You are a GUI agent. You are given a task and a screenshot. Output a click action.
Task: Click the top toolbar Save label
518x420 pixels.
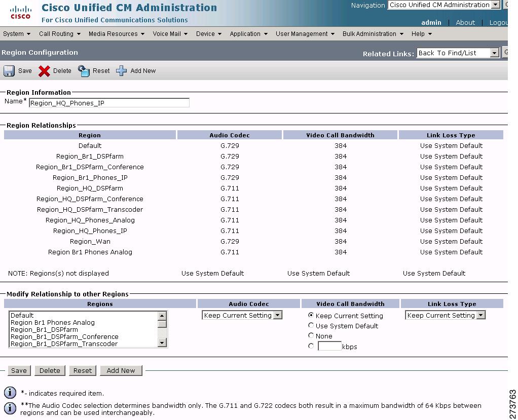pos(25,70)
